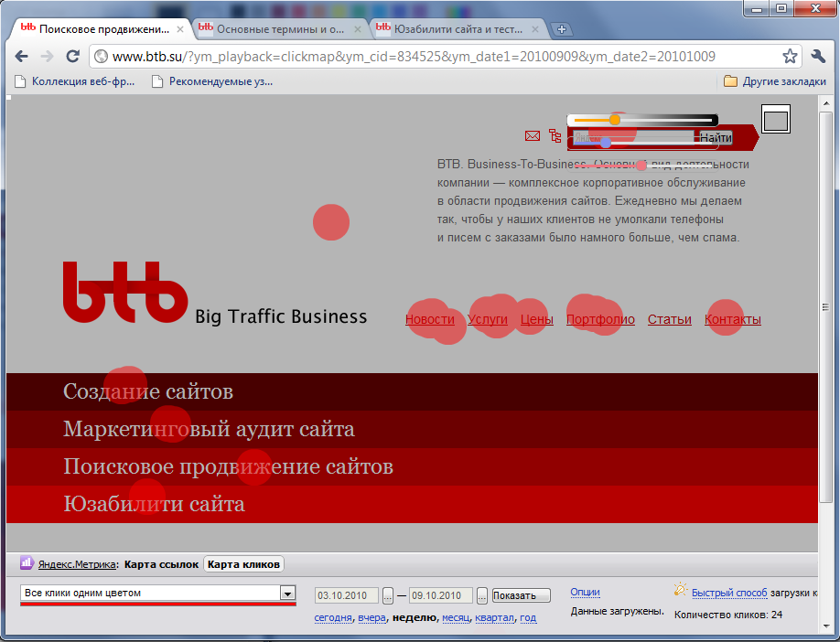Select the неделю period
Screen dimensions: 840x642
(x=415, y=617)
